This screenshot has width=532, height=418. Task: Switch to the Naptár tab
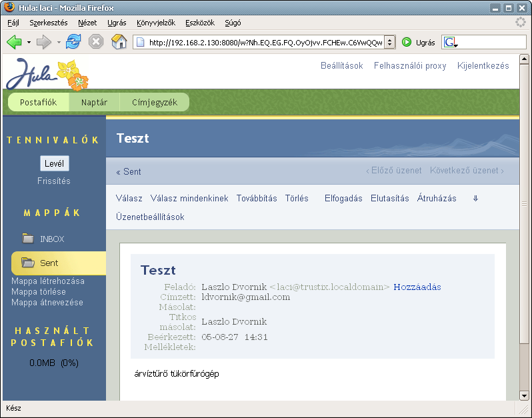click(x=94, y=102)
